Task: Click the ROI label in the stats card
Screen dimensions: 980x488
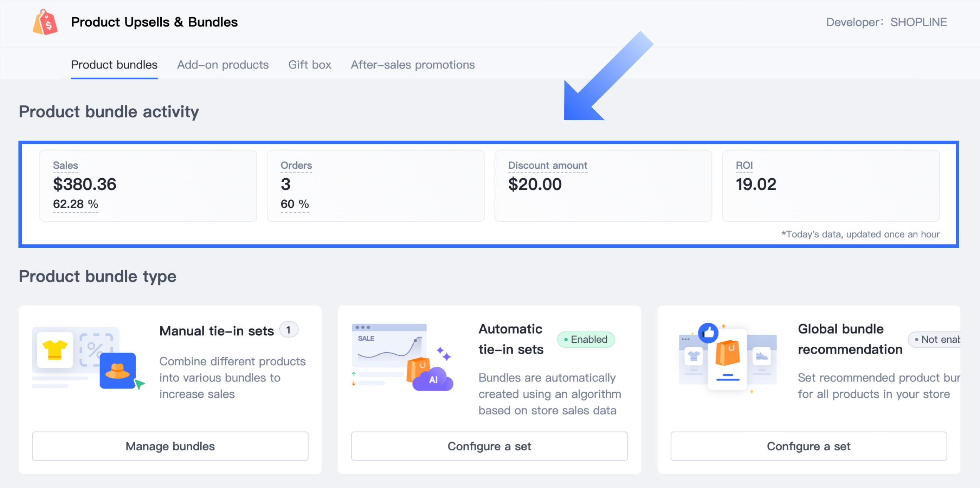Action: pos(744,165)
